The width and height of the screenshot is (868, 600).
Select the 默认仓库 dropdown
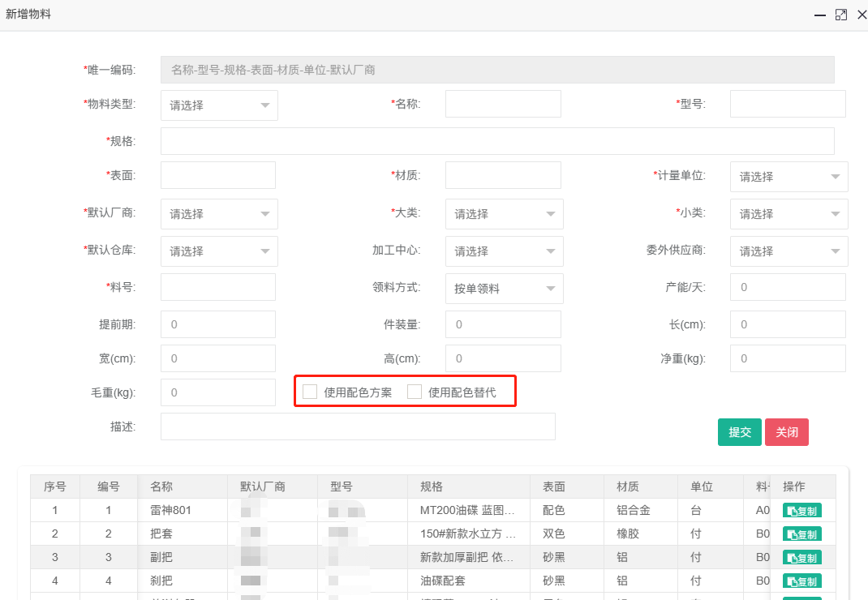coord(219,251)
